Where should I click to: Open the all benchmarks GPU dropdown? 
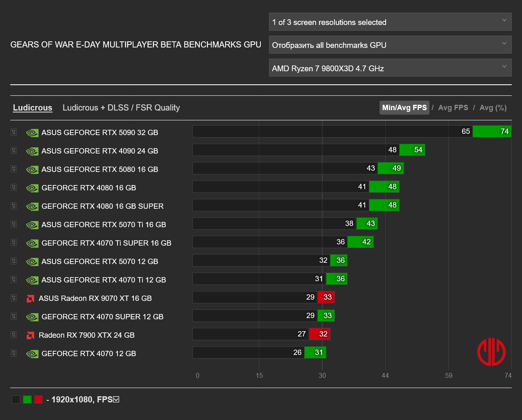[x=390, y=45]
